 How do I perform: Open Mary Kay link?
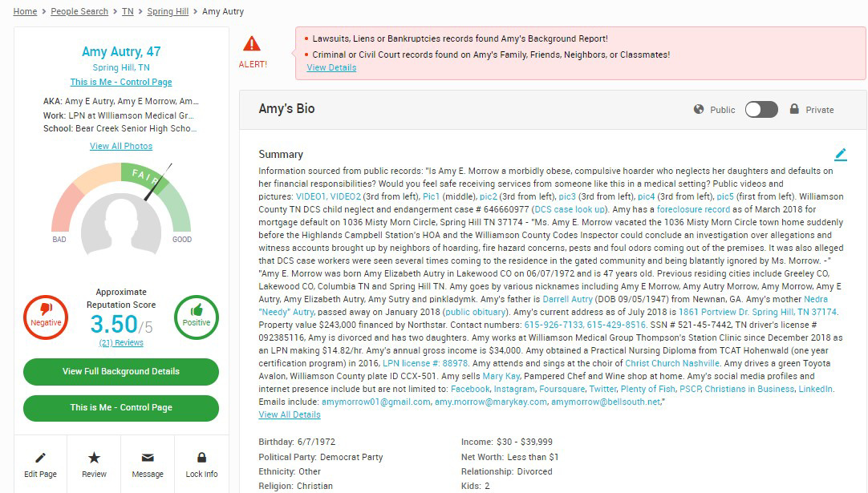(x=501, y=376)
